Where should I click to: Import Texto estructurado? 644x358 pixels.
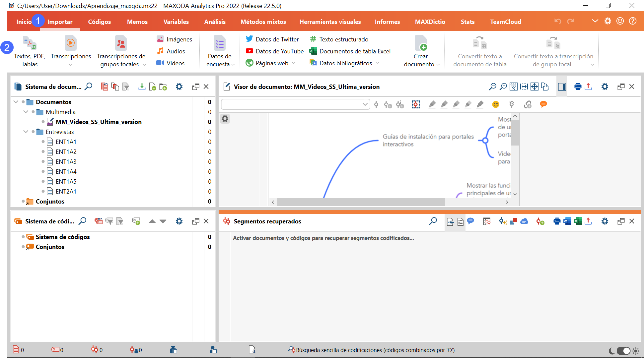pyautogui.click(x=339, y=39)
